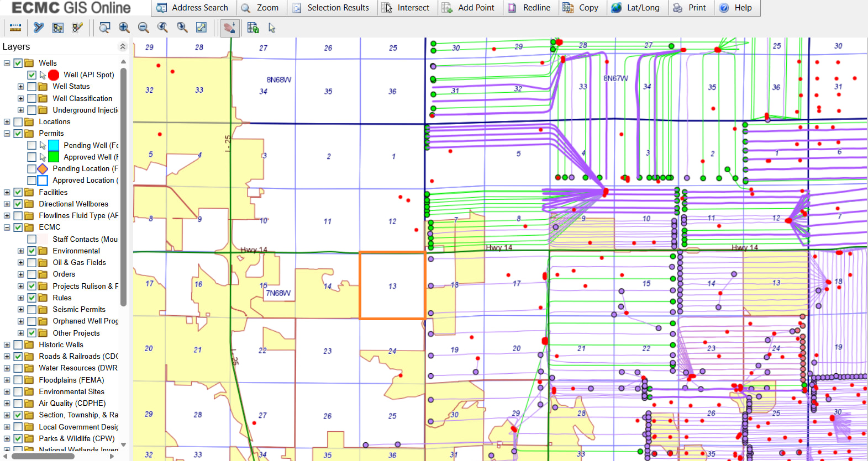This screenshot has height=461, width=868.
Task: Collapse the Layers panel with chevron
Action: tap(123, 47)
